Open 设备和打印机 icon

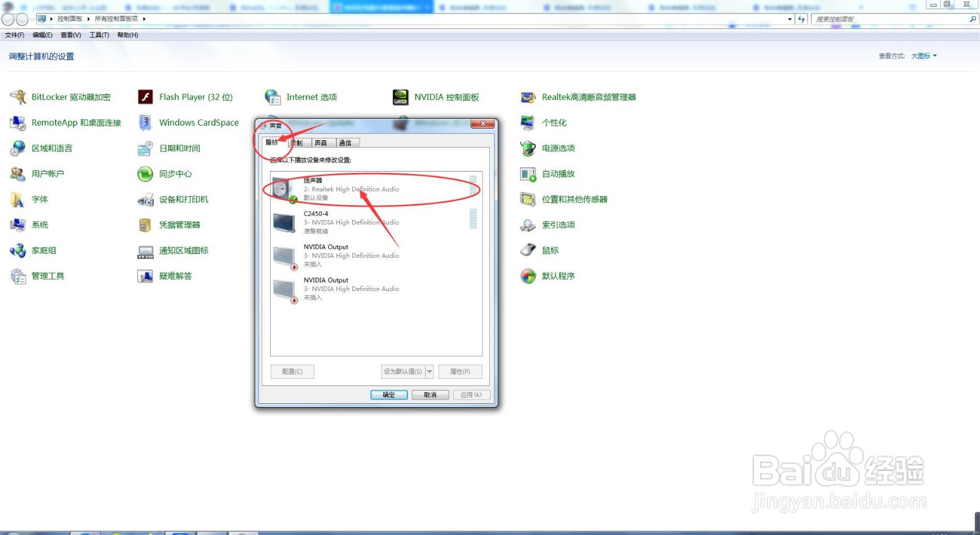click(x=145, y=200)
